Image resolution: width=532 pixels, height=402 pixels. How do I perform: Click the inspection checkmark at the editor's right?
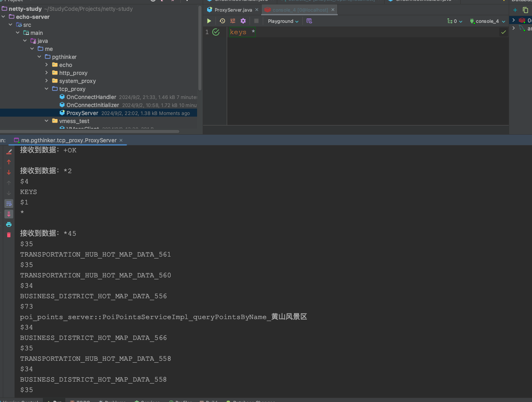(504, 32)
